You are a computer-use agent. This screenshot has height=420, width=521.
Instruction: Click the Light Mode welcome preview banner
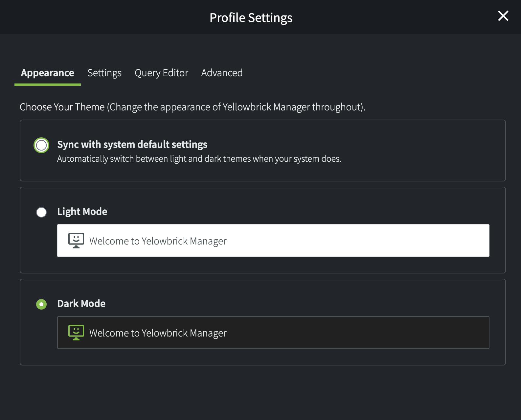coord(273,241)
